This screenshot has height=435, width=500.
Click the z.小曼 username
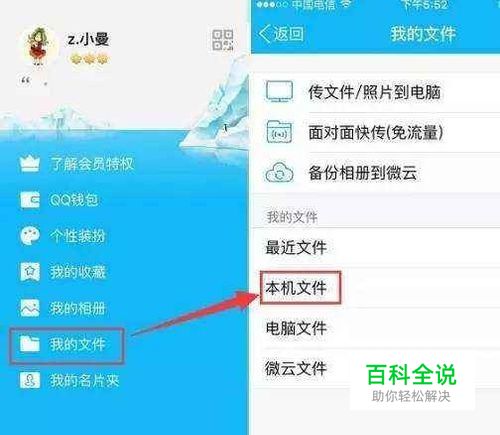(x=88, y=39)
